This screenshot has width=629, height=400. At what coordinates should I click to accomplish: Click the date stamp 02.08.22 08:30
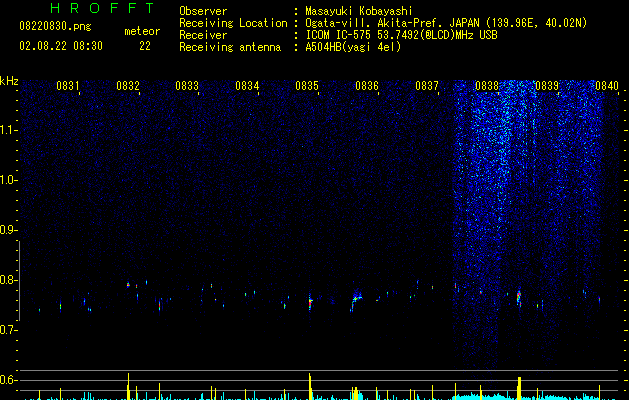[x=61, y=46]
